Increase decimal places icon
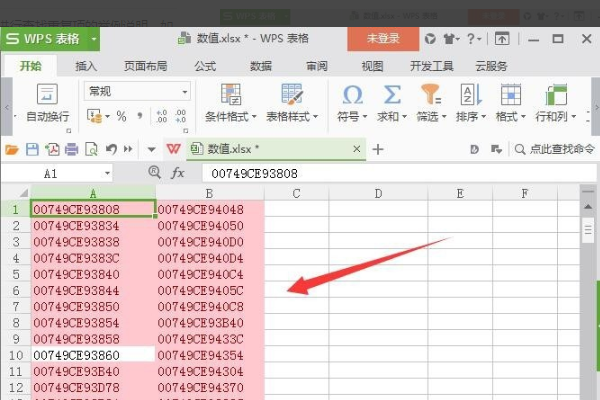The width and height of the screenshot is (600, 400). [x=162, y=116]
